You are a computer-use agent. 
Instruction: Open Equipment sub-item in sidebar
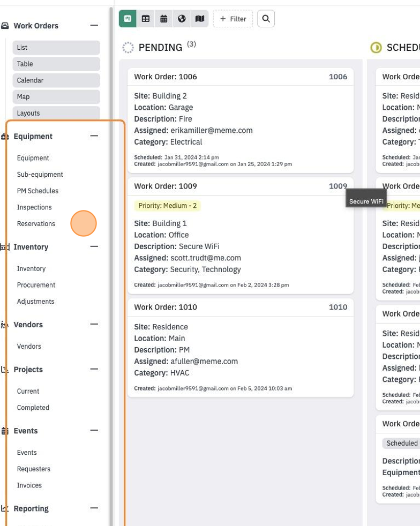(33, 158)
